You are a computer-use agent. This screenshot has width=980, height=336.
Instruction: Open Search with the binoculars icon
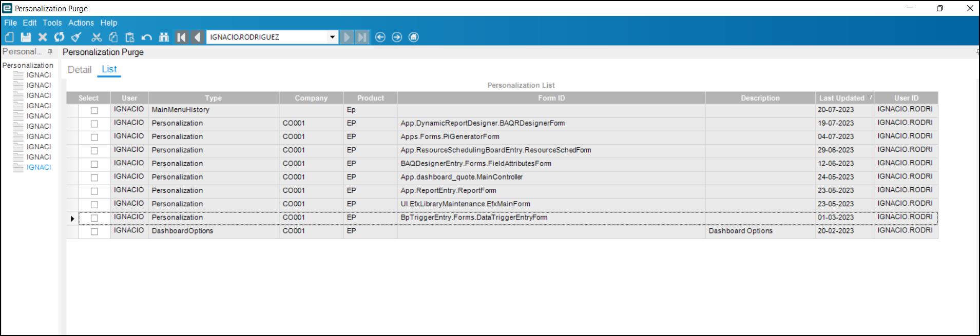point(164,37)
